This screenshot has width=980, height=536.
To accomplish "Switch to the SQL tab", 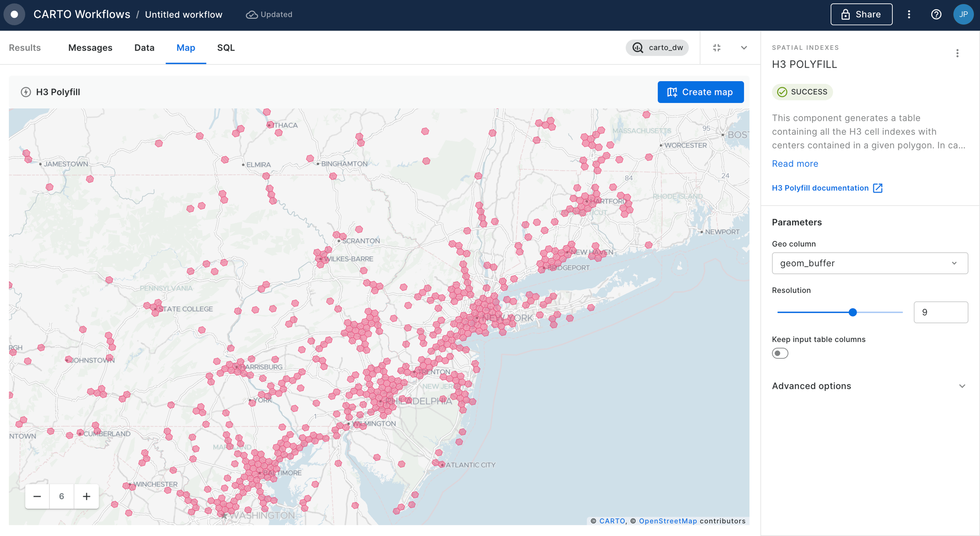I will (x=226, y=48).
